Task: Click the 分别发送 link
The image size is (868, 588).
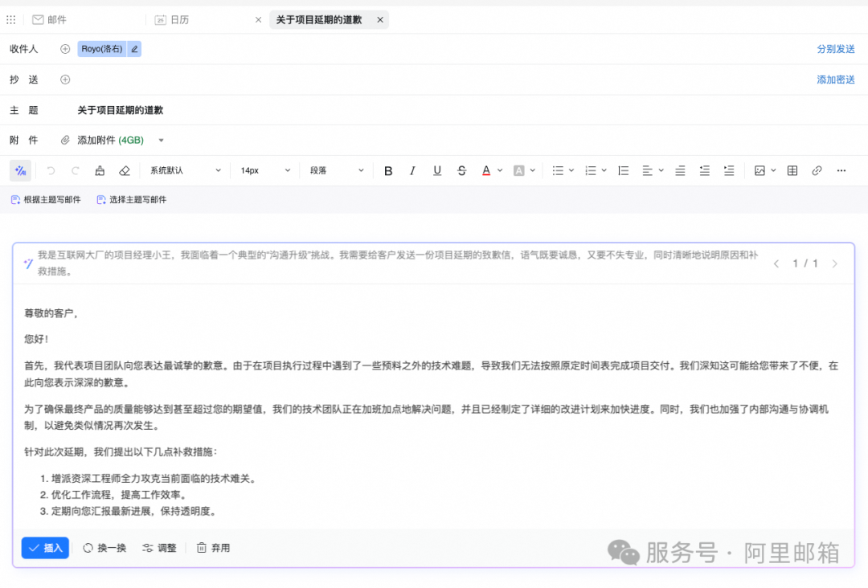Action: click(x=837, y=48)
